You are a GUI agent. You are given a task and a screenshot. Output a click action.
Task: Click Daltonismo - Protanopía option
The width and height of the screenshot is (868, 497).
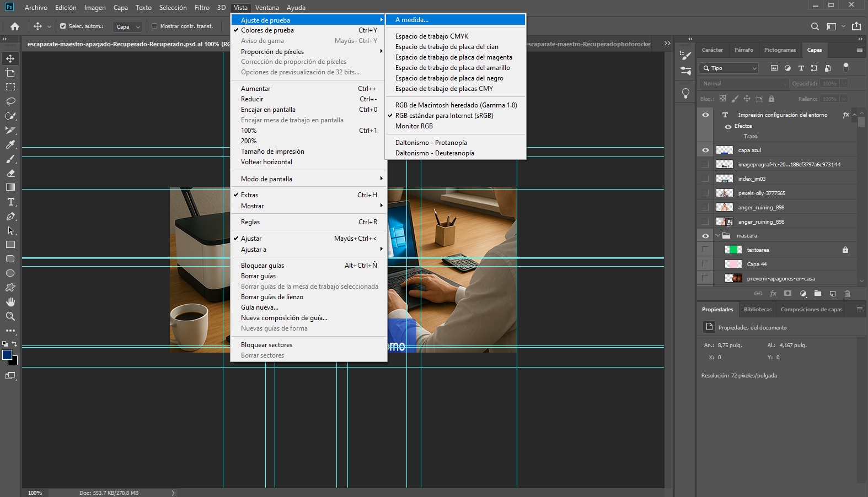click(431, 143)
